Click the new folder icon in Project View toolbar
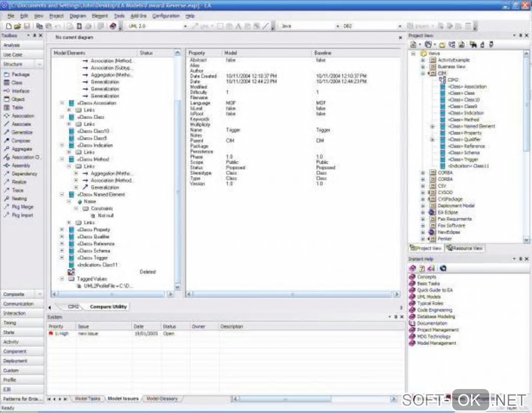This screenshot has height=413, width=532. pos(442,45)
